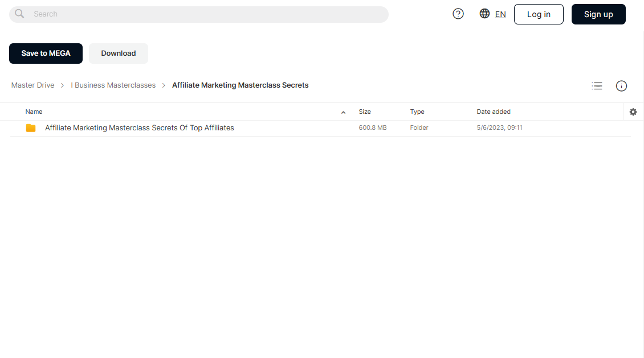
Task: Click the Log in button
Action: (x=539, y=14)
